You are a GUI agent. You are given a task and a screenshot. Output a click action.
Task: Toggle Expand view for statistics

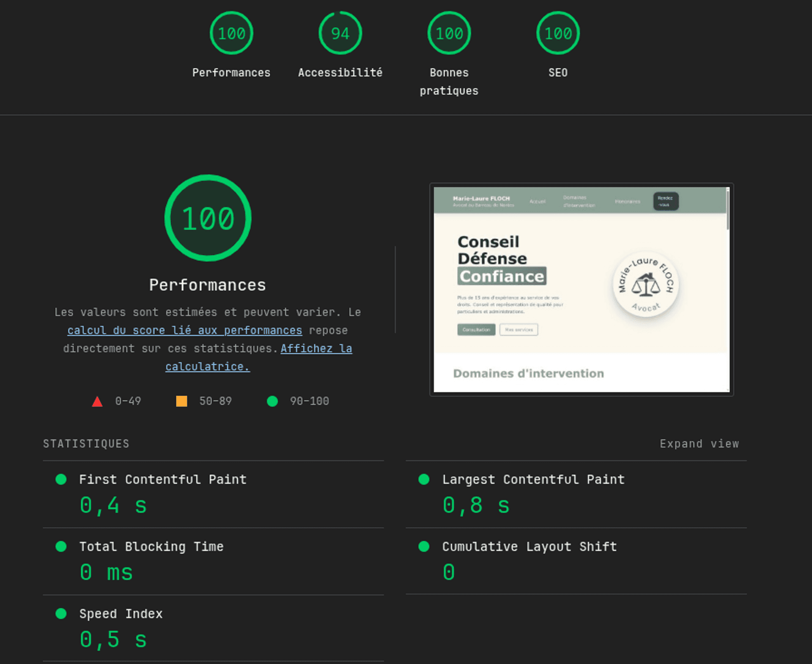[x=699, y=444]
